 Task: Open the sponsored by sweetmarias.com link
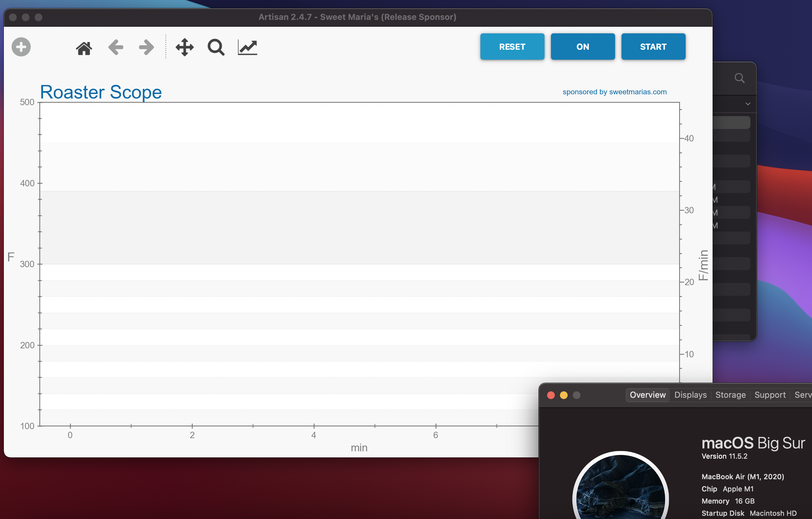614,91
